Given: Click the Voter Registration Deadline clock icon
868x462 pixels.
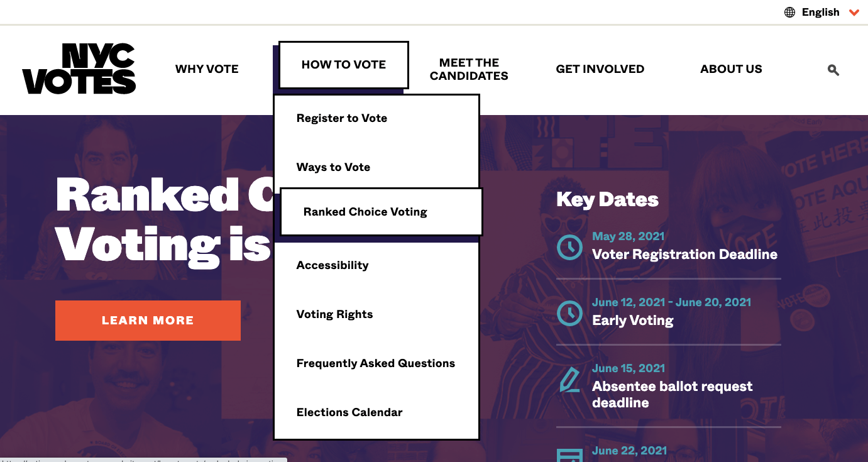Looking at the screenshot, I should (x=570, y=247).
